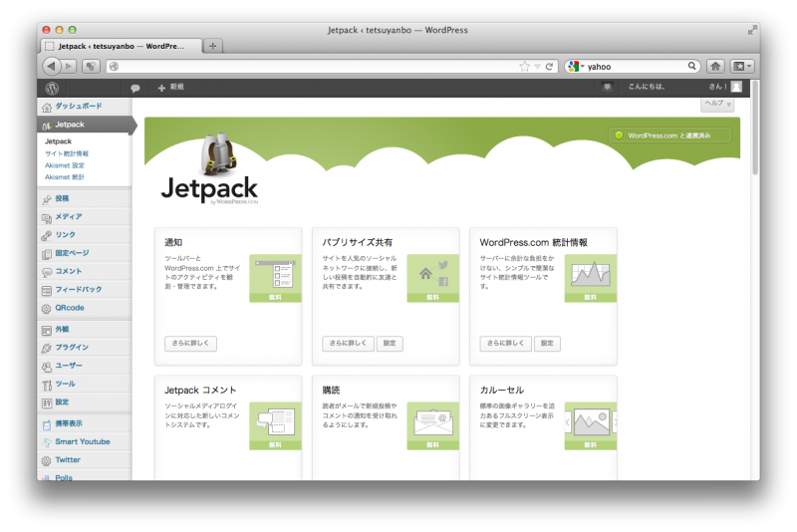Screen dimensions: 797x532
Task: Open the Jetpack submenu link
Action: click(58, 141)
